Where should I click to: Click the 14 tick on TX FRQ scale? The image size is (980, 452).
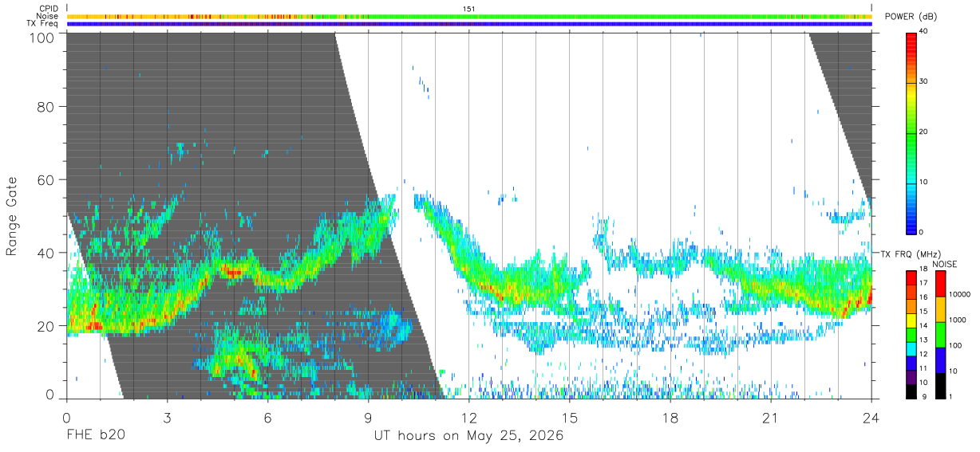coord(924,326)
